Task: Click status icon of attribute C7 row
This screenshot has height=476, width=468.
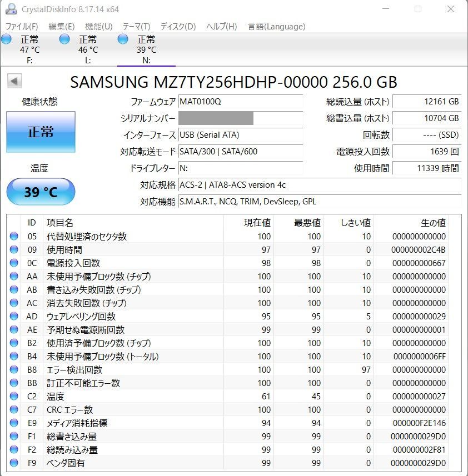Action: point(14,409)
